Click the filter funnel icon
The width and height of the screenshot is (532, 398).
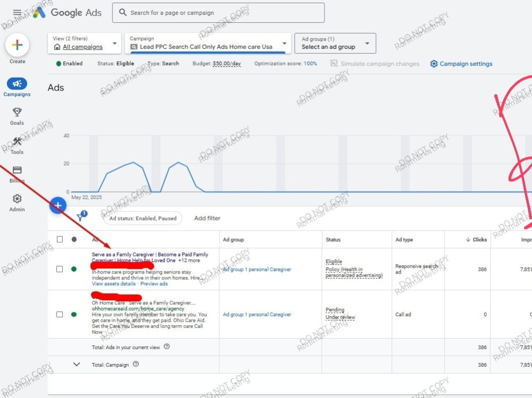tap(81, 216)
